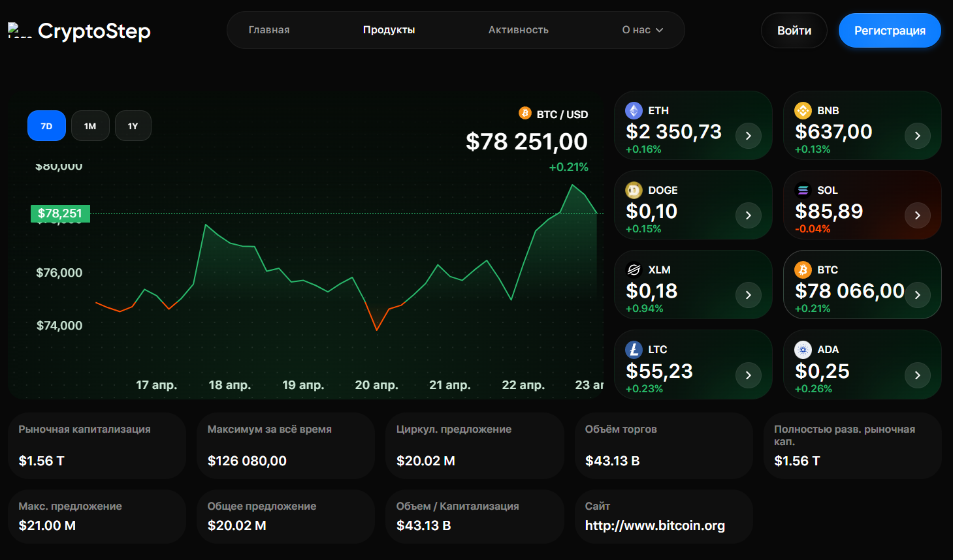Open SOL card arrow chevron
The width and height of the screenshot is (953, 560).
click(x=917, y=215)
